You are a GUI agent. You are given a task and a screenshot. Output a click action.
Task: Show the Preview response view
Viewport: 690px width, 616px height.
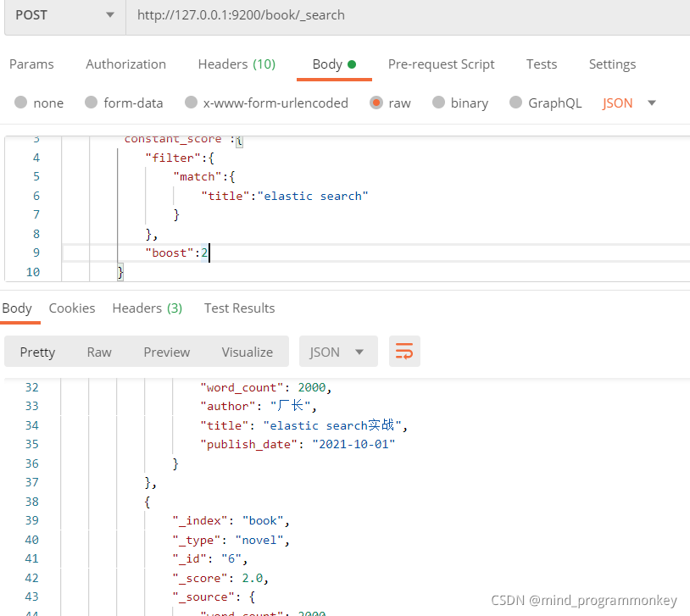pos(167,352)
